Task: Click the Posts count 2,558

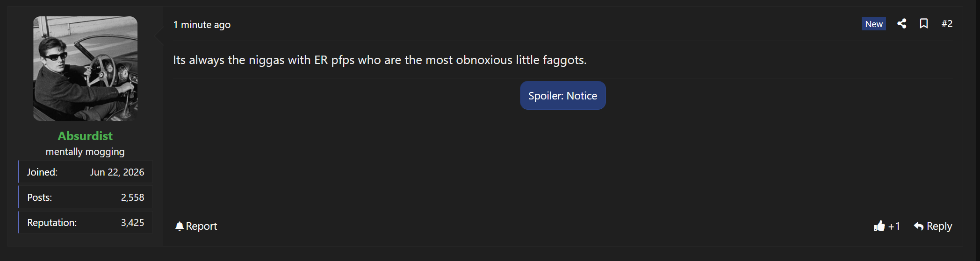Action: point(133,198)
